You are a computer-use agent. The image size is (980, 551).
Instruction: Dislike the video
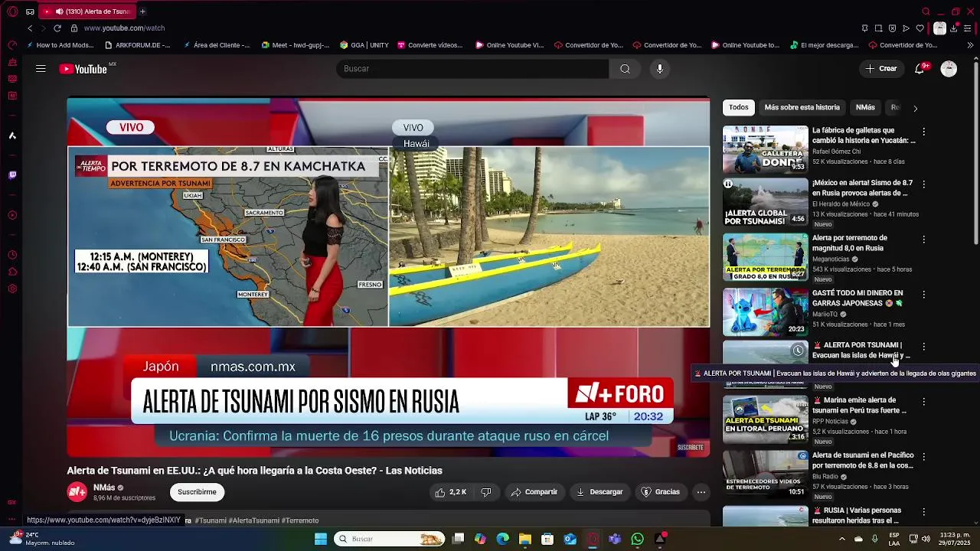pyautogui.click(x=486, y=492)
